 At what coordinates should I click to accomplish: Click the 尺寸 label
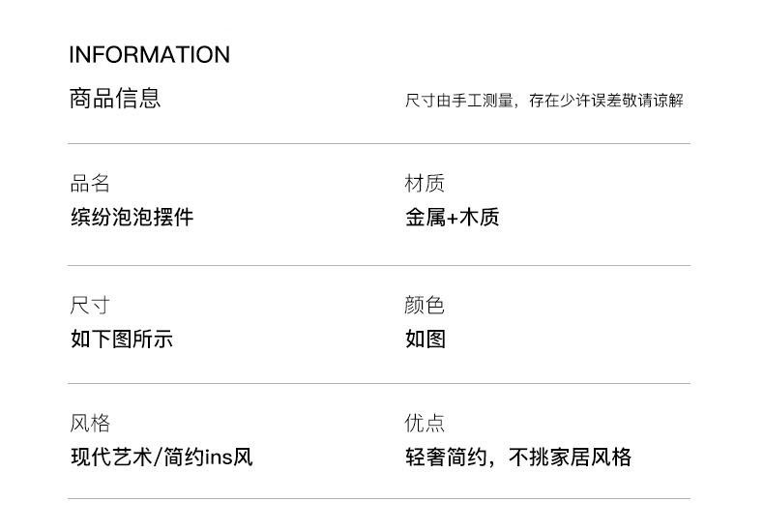tap(90, 306)
